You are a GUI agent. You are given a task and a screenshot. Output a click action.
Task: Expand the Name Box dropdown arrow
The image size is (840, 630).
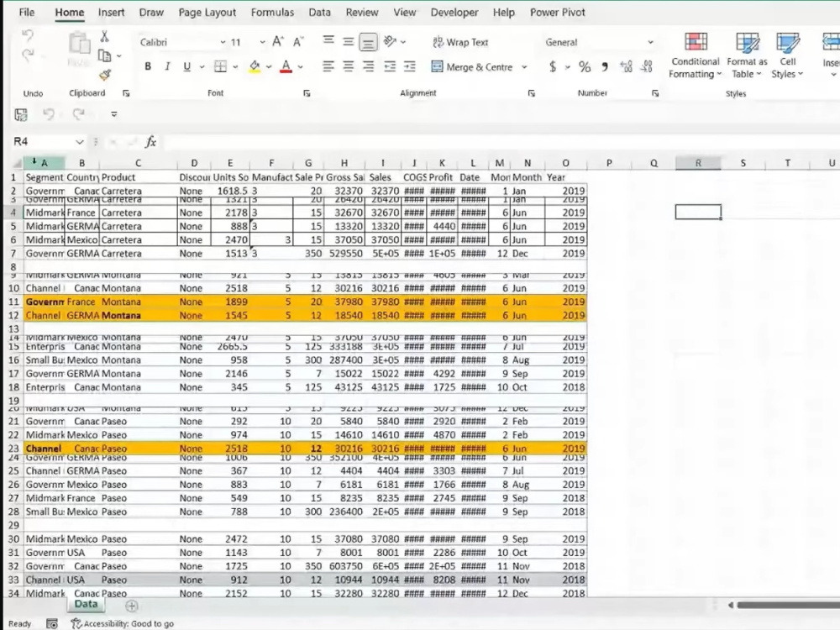[79, 141]
